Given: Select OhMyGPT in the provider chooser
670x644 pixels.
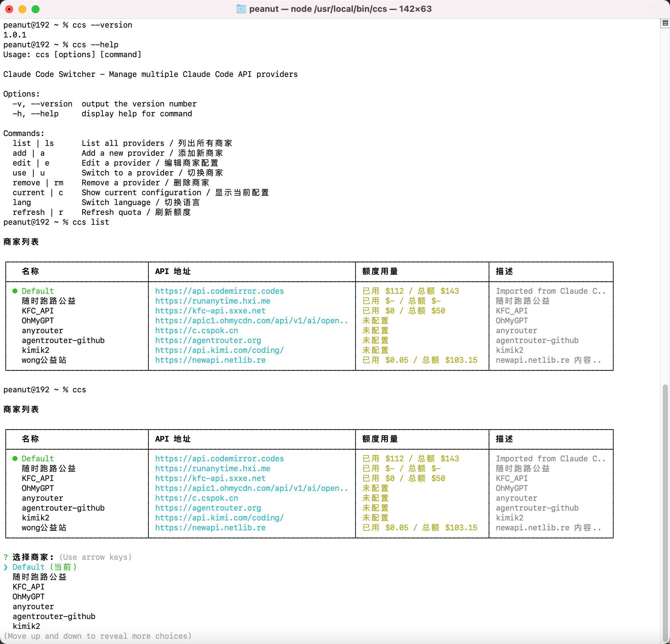Looking at the screenshot, I should (29, 597).
